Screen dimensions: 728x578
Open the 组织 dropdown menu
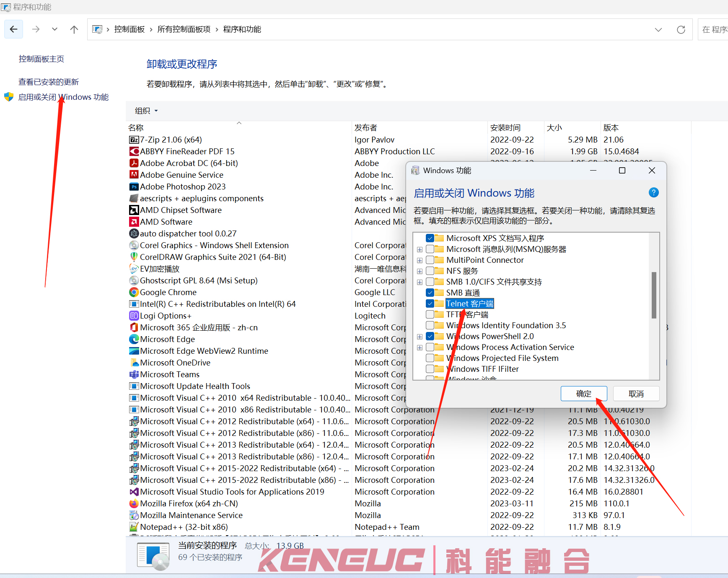pyautogui.click(x=146, y=111)
